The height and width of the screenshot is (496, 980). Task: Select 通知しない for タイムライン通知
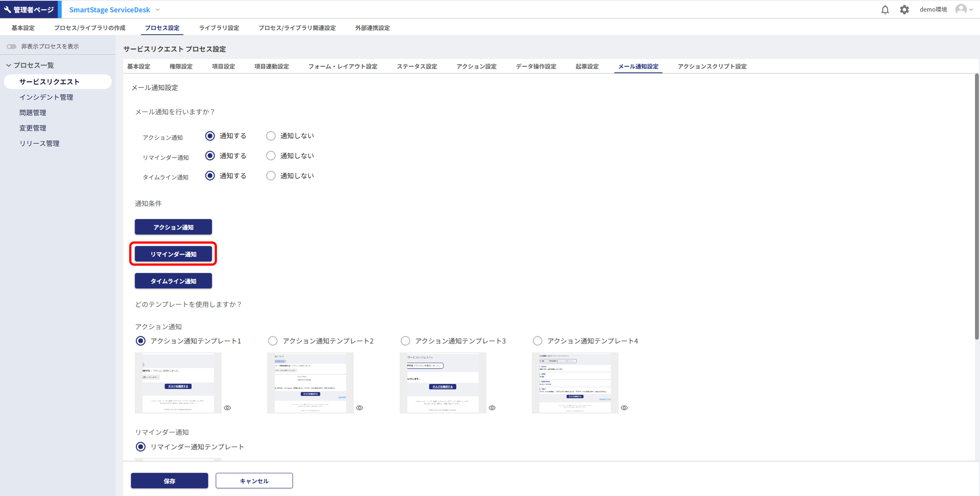tap(270, 175)
